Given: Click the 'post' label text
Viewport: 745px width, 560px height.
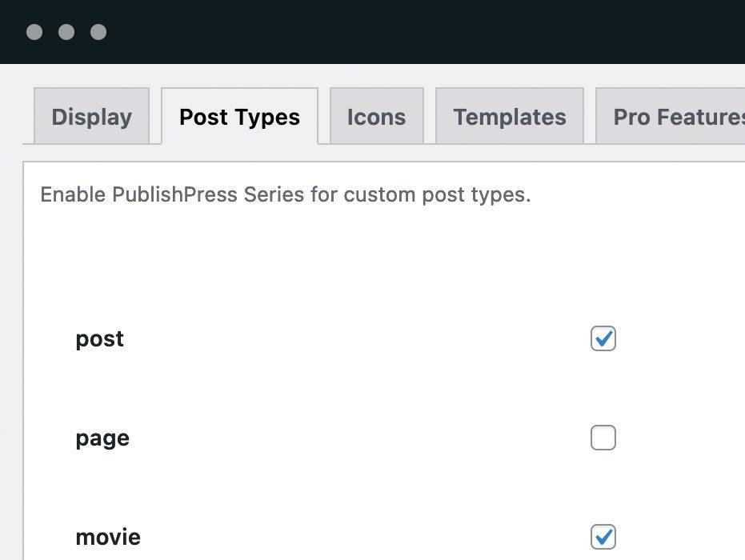Looking at the screenshot, I should 100,339.
